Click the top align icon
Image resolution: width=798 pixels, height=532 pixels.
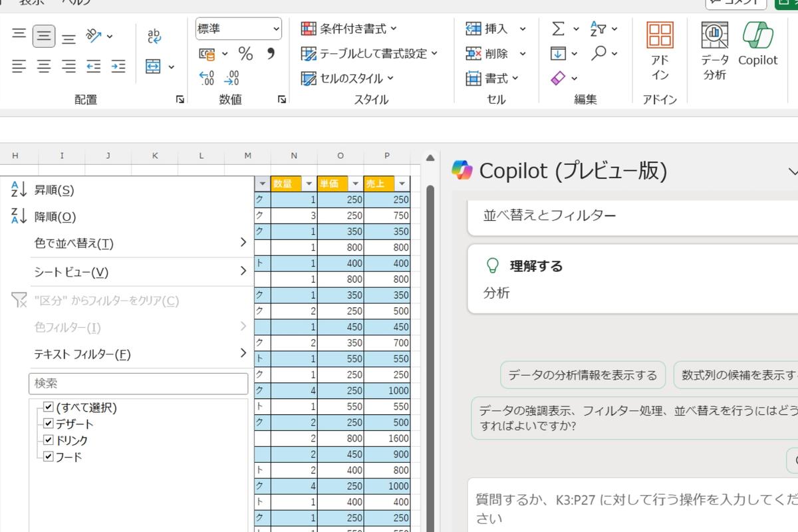coord(19,35)
